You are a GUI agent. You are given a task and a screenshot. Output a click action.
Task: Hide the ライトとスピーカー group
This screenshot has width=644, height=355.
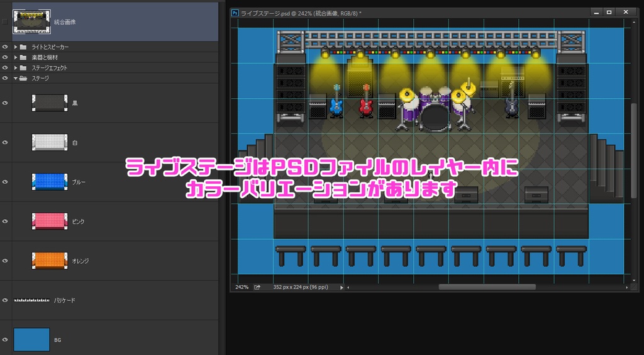5,47
